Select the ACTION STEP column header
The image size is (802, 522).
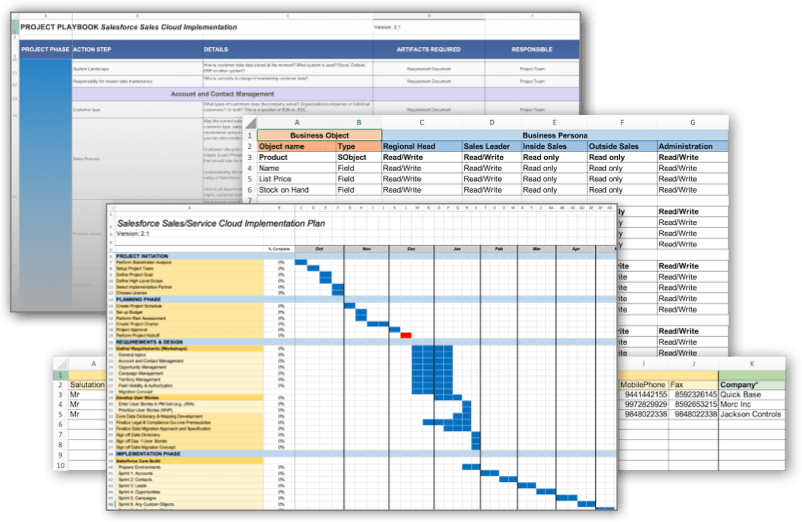[137, 50]
